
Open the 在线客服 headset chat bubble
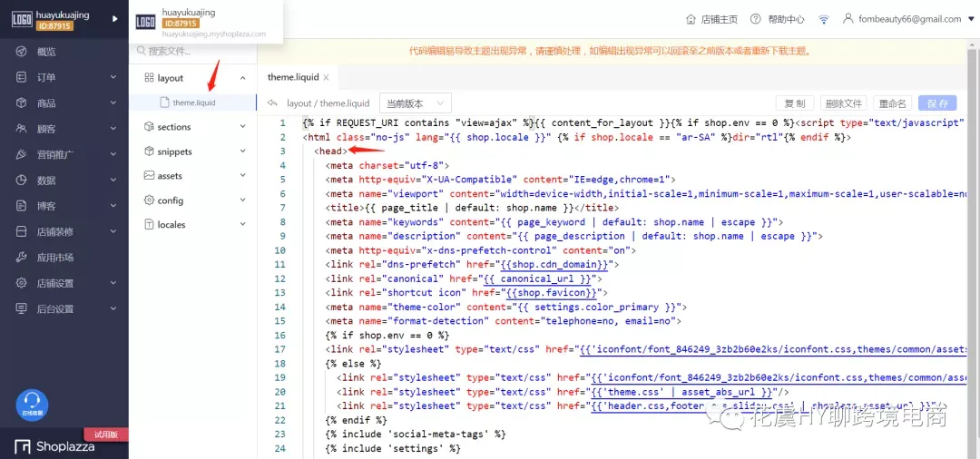pos(32,404)
